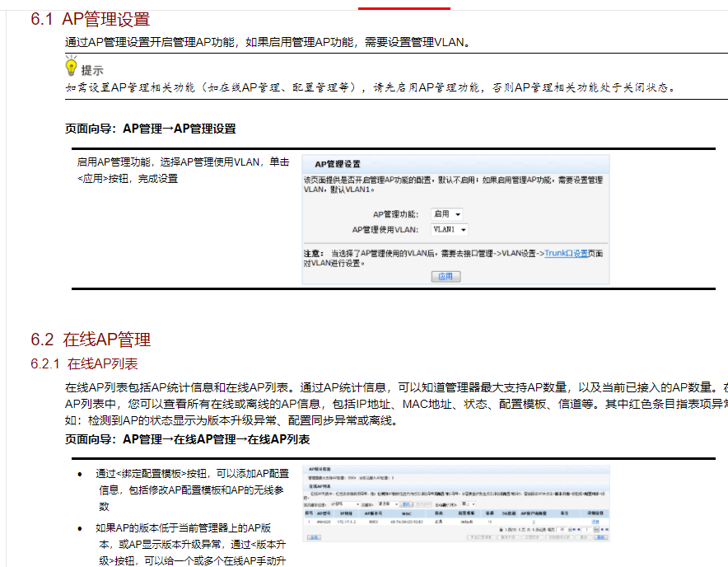This screenshot has height=567, width=728.
Task: Click the bottom-left blue button in AP list
Action: [314, 537]
